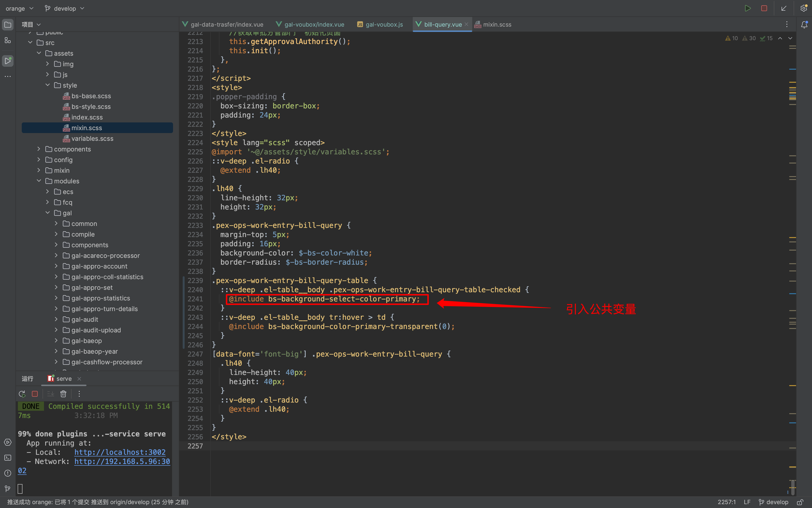Select bs-style.scss file

[x=91, y=106]
